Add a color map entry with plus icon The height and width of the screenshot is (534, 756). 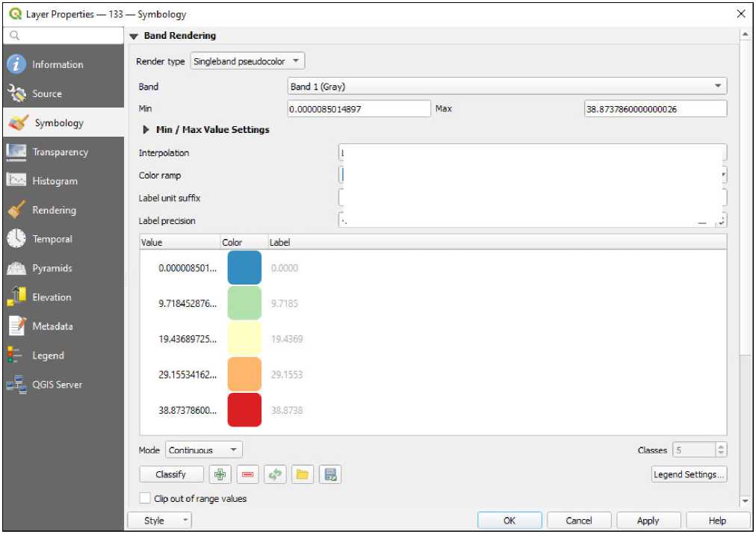pyautogui.click(x=220, y=474)
